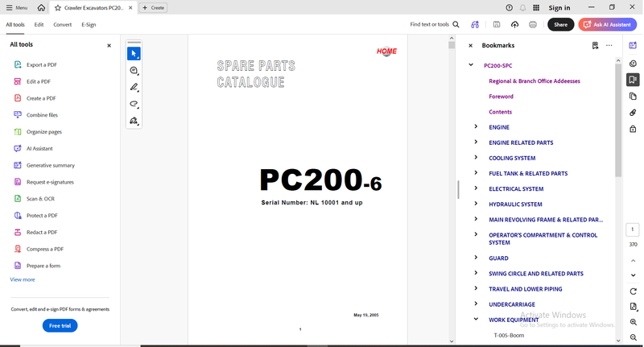This screenshot has height=347, width=644.
Task: Open the attachments paperclip panel
Action: [633, 113]
